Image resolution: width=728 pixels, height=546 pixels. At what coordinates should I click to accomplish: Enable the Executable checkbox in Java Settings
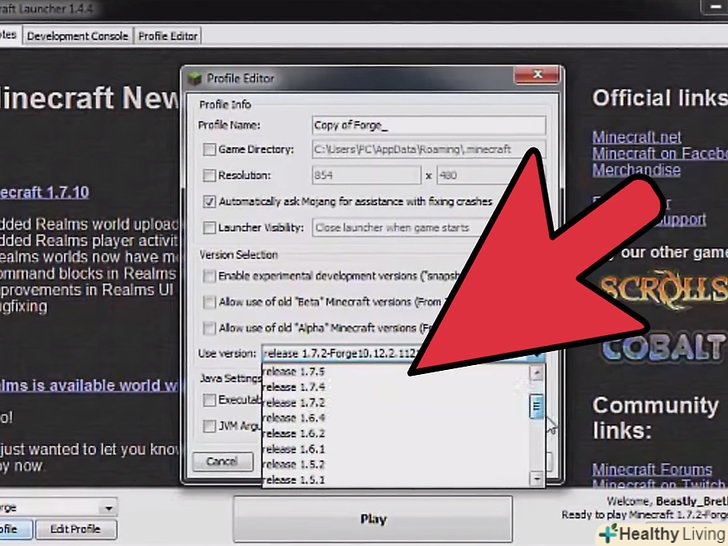point(209,400)
